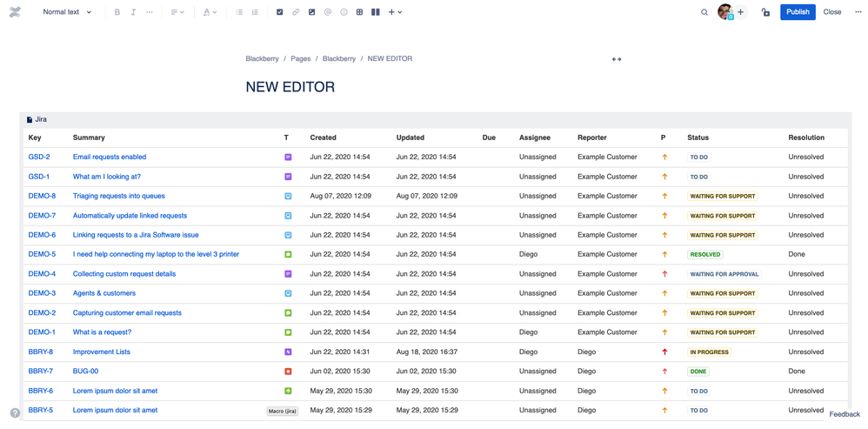Image resolution: width=868 pixels, height=429 pixels.
Task: Close the editor
Action: point(832,11)
